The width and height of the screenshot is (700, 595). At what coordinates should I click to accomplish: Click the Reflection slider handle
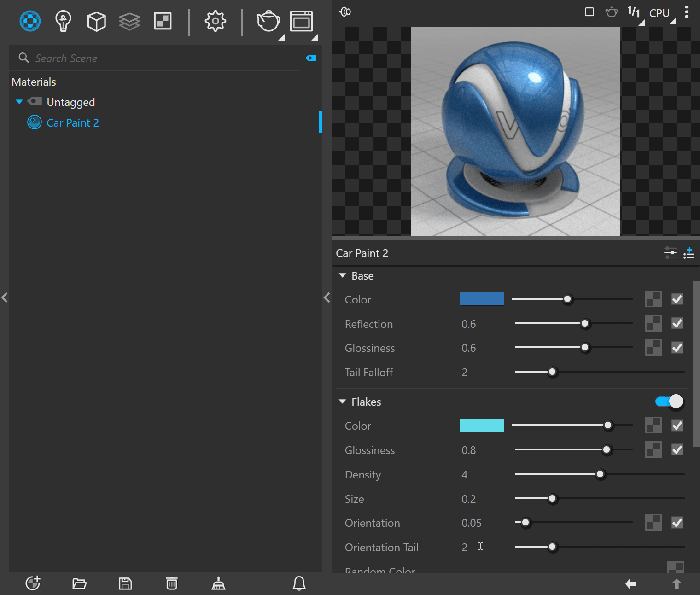click(x=585, y=323)
